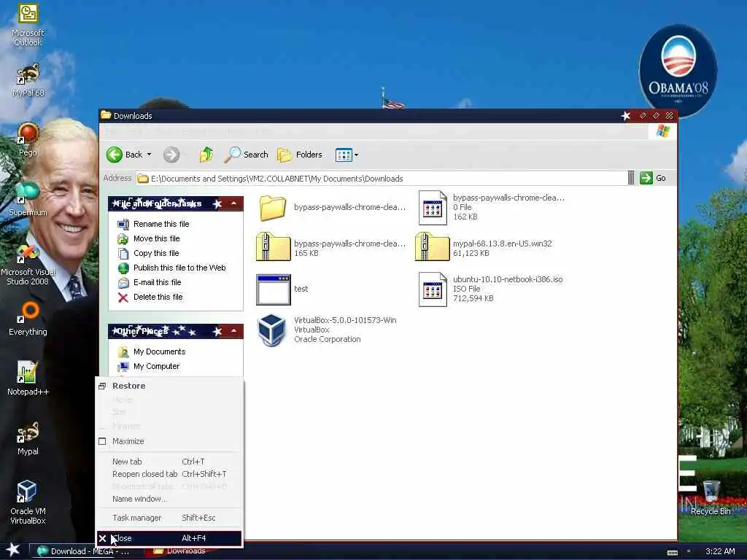Click the address bar path field
Screen dimensions: 747x560
tap(381, 179)
